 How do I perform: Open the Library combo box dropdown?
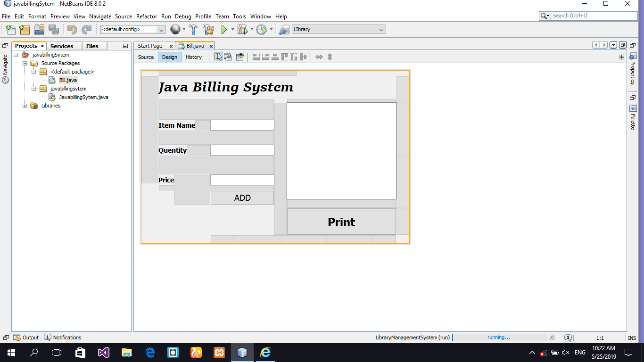tap(380, 29)
